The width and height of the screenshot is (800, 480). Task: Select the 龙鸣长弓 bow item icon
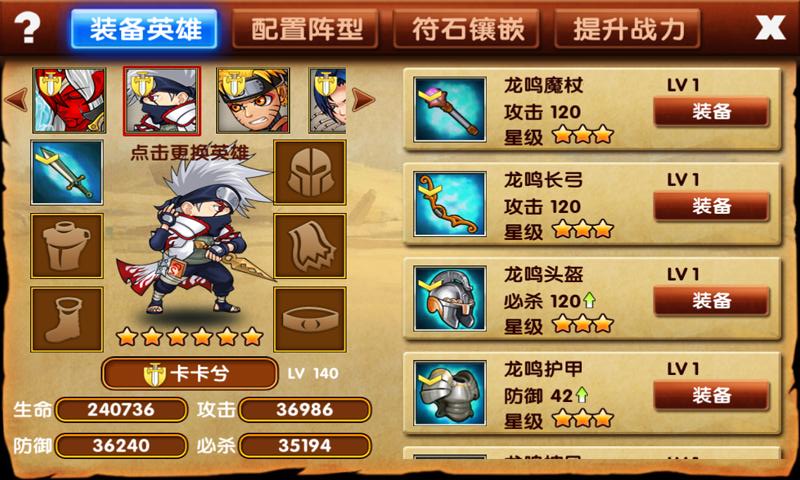click(x=449, y=204)
